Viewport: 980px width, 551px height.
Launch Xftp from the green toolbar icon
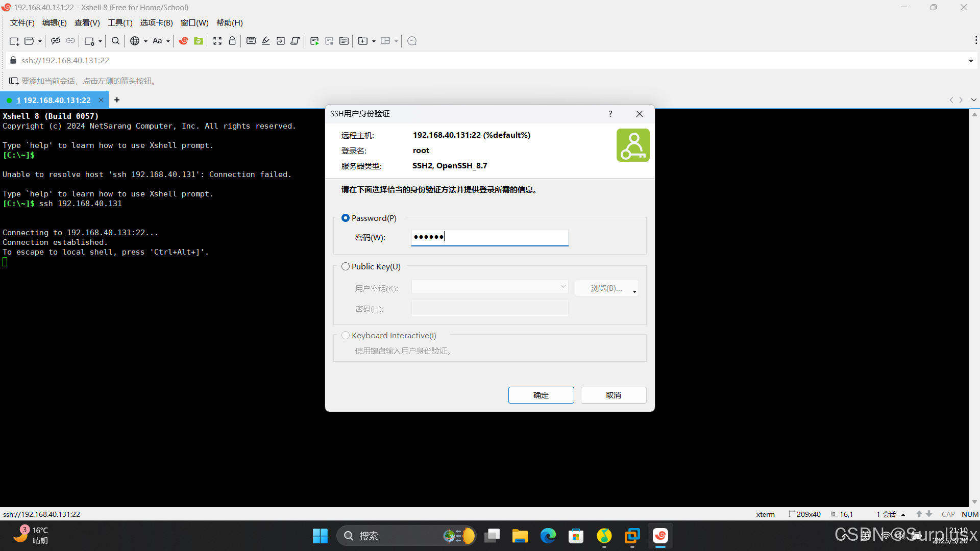coord(199,41)
